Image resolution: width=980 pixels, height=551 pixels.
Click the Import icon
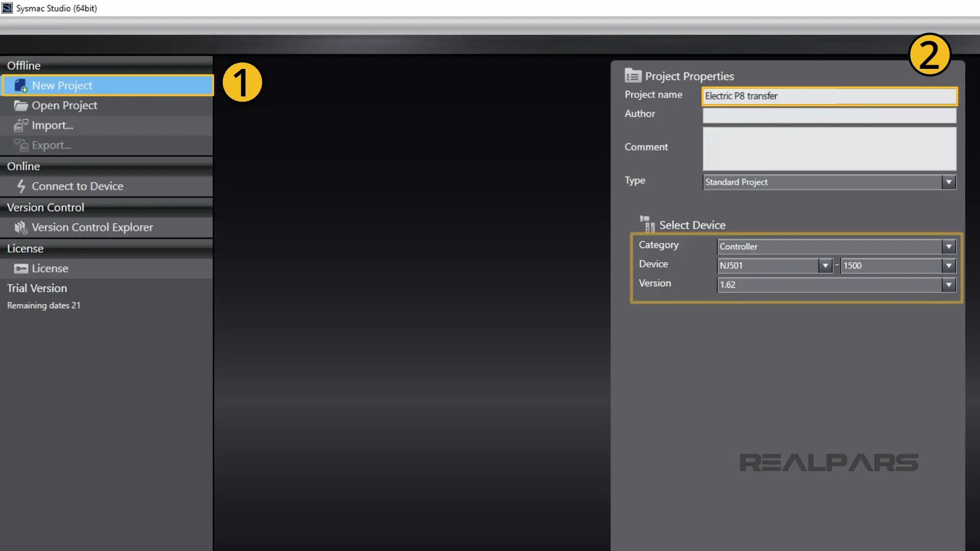pyautogui.click(x=20, y=126)
